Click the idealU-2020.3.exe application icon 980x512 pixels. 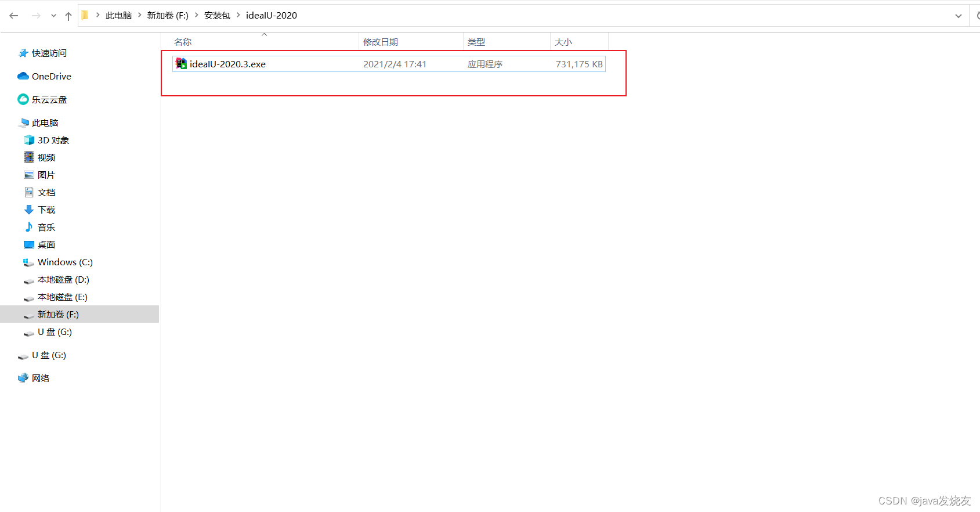181,64
